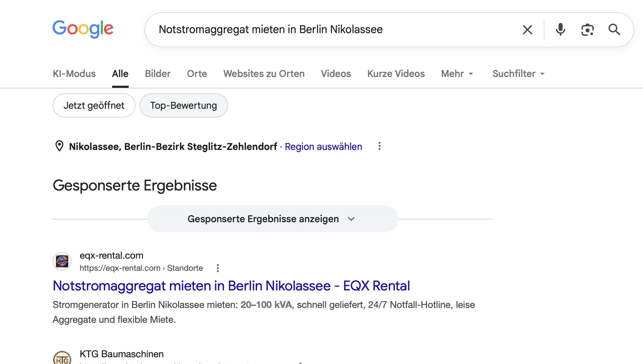Screen dimensions: 643x364
Task: Clear the search query with the X icon
Action: click(527, 29)
